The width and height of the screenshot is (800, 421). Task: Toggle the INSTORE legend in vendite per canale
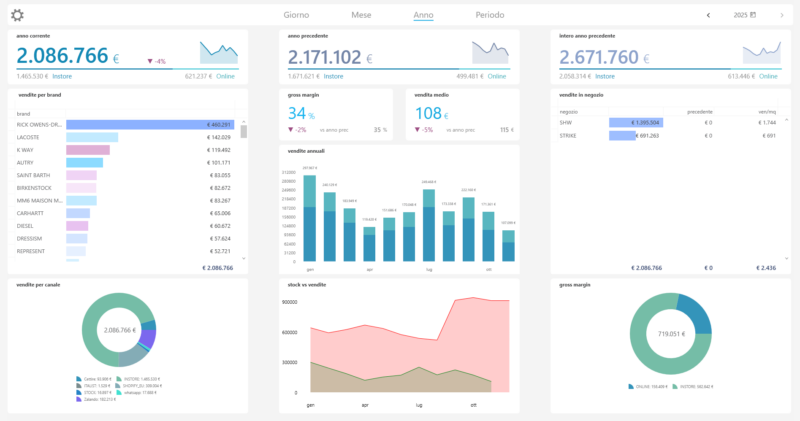pyautogui.click(x=138, y=379)
